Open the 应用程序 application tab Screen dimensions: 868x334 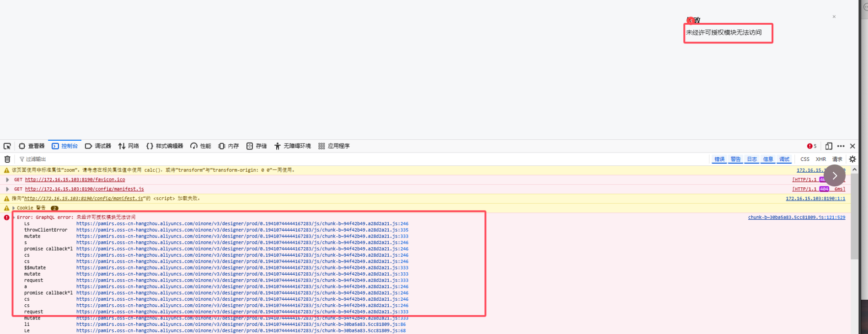[334, 146]
